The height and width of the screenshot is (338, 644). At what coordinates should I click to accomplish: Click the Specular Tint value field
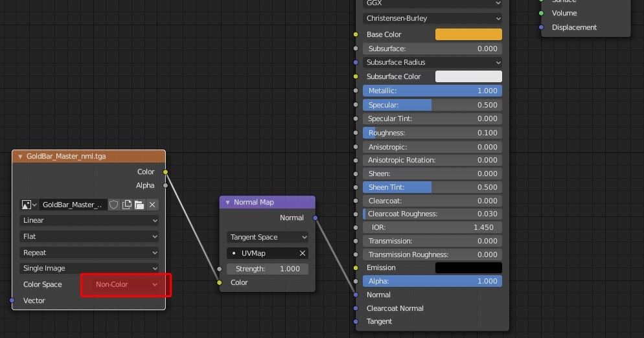tap(433, 118)
